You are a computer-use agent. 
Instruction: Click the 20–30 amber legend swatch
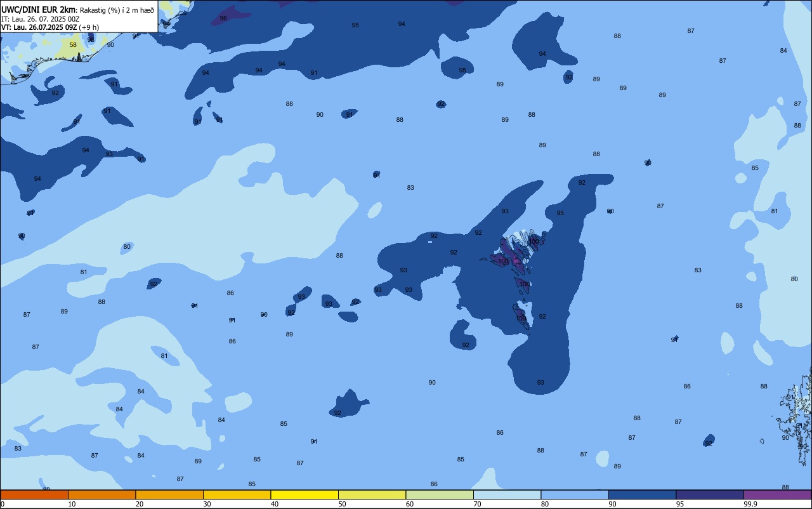tap(169, 495)
